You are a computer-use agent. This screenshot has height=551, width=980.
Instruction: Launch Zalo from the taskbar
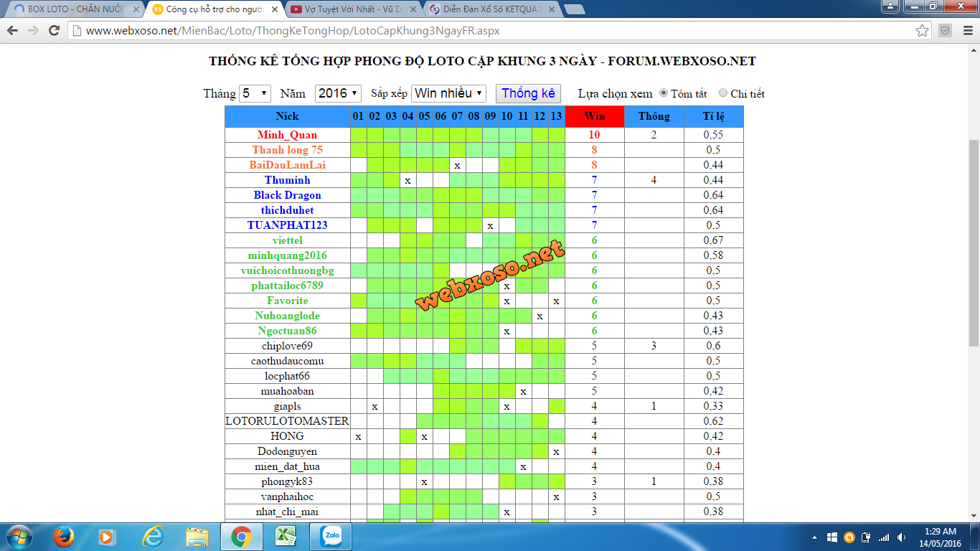click(x=331, y=536)
